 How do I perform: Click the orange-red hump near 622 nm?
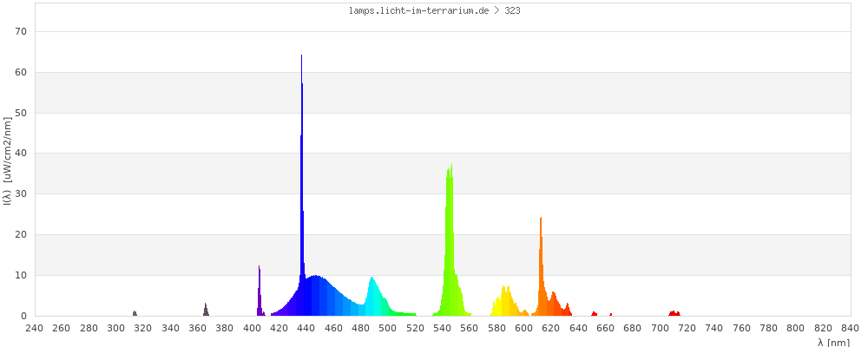[x=554, y=304]
